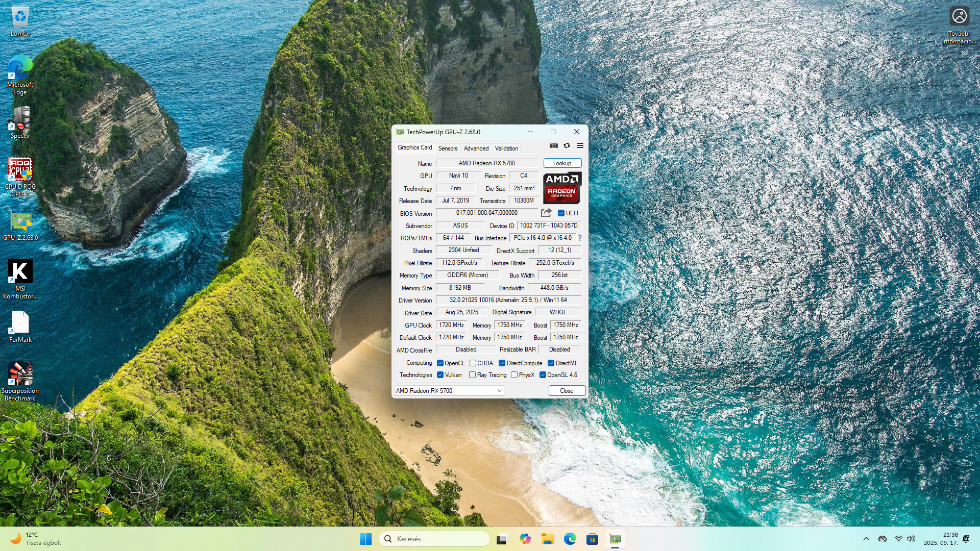The image size is (980, 551).
Task: Click the BIOS export share icon
Action: tap(546, 213)
